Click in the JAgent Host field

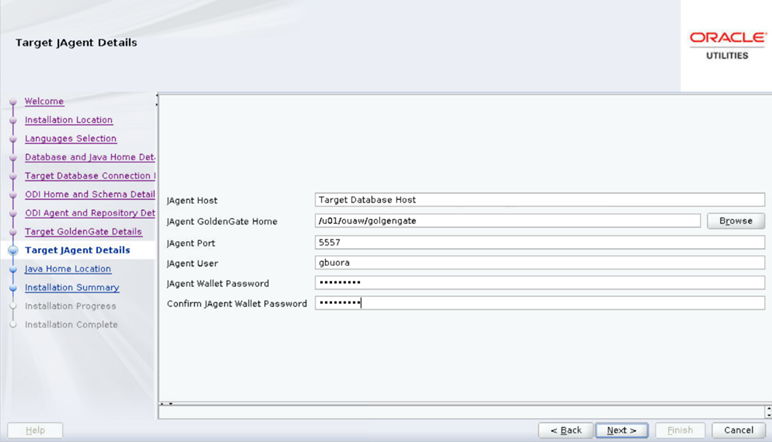pyautogui.click(x=540, y=200)
